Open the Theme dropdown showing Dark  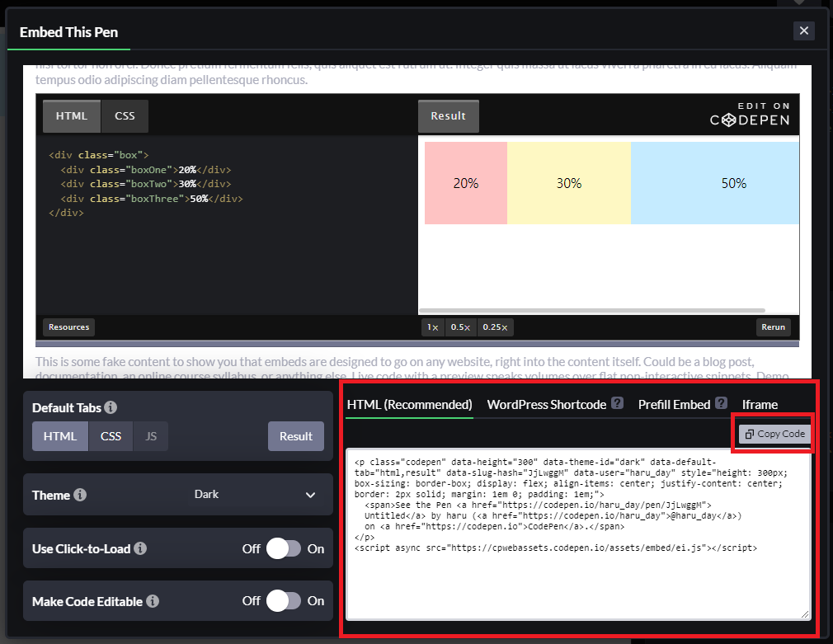click(x=255, y=495)
